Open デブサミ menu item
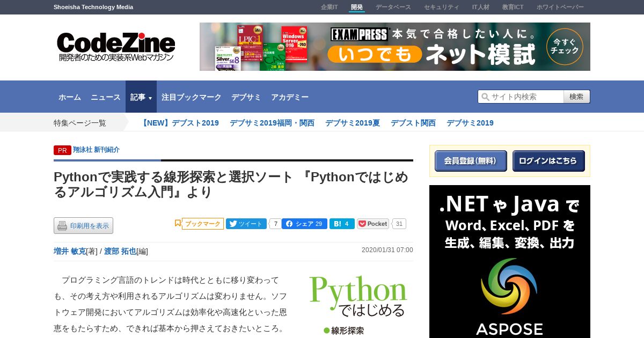Viewport: 644px width, 338px height. (x=246, y=97)
